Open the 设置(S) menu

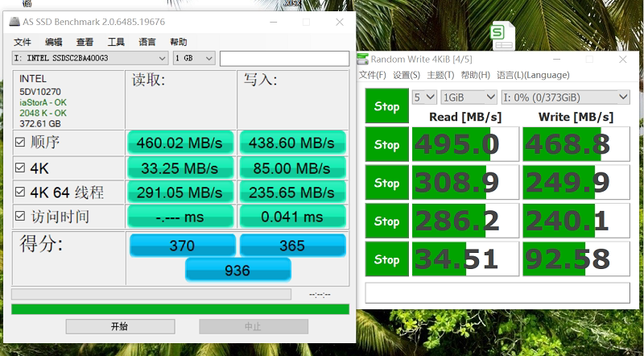[x=407, y=75]
